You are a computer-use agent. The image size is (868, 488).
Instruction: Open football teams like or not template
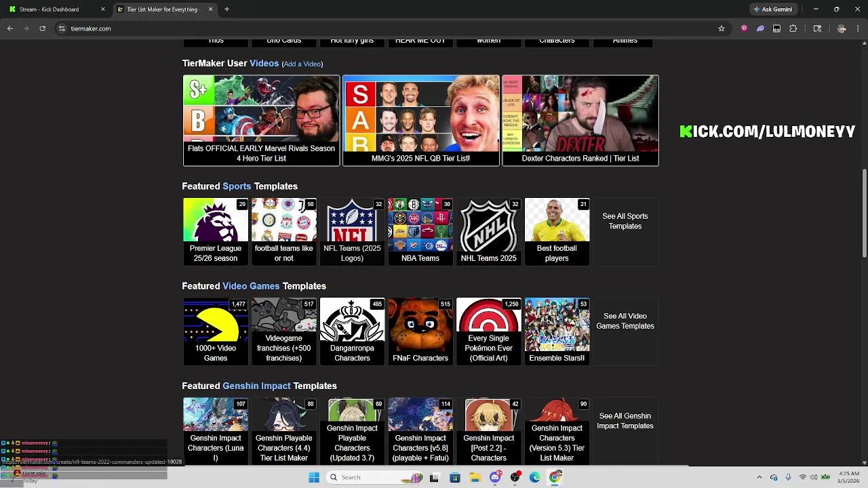tap(283, 231)
